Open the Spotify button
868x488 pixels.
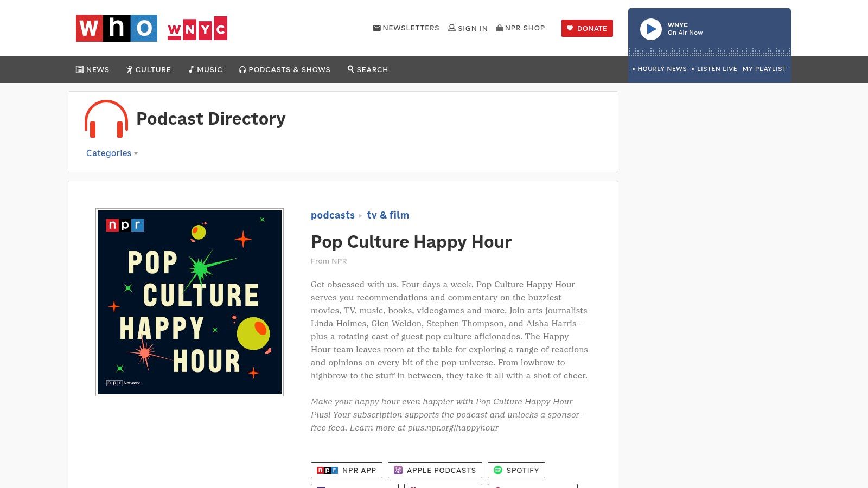point(516,470)
